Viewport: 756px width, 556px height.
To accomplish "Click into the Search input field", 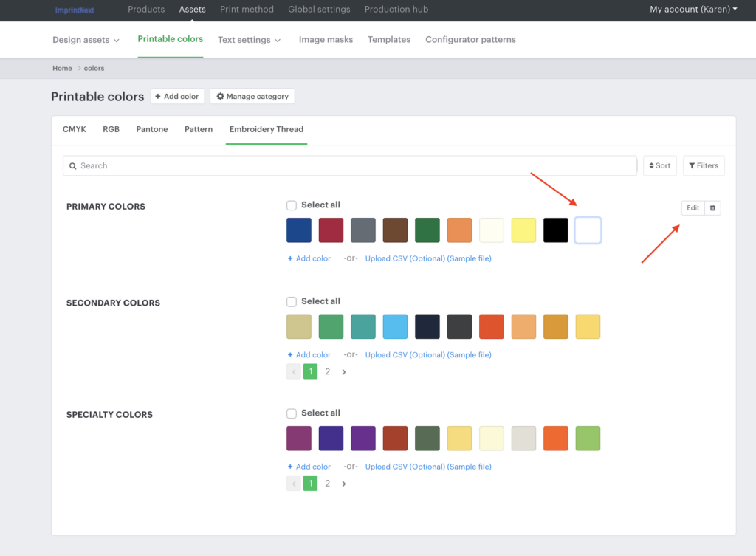I will pos(354,166).
